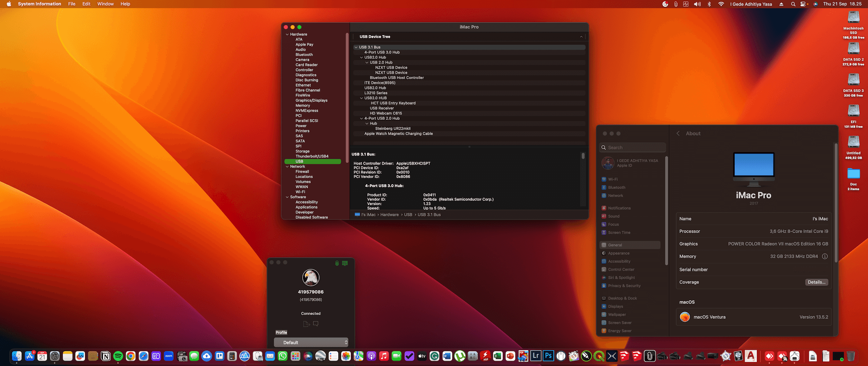868x366 pixels.
Task: Launch Zoom from the dock
Action: coord(169,356)
